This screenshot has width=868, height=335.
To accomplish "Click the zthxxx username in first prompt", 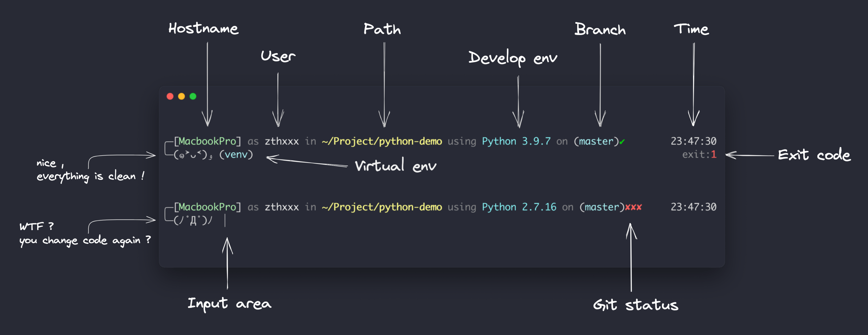I will click(x=281, y=141).
